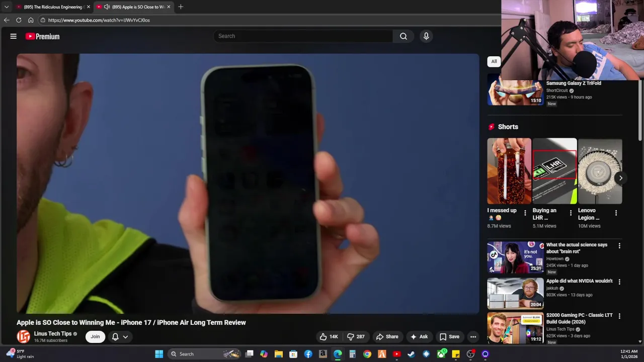Open the brain rot video options menu
Viewport: 644px width, 362px height.
tap(619, 246)
